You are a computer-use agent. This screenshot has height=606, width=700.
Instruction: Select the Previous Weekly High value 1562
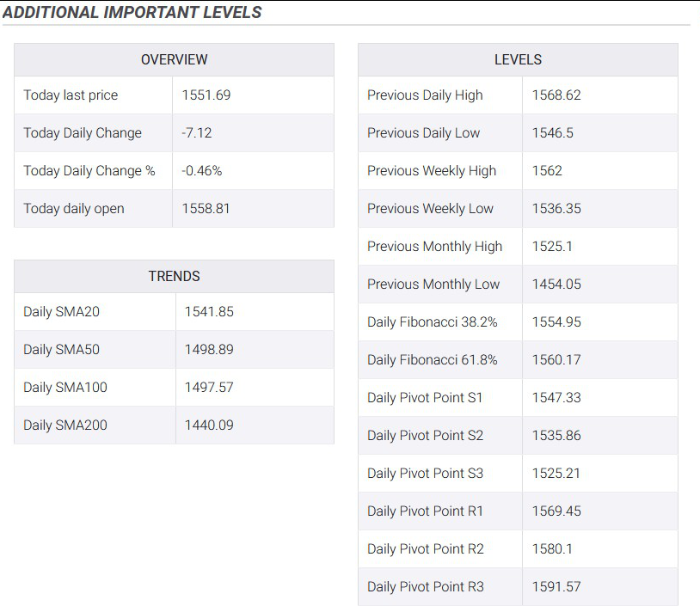point(547,171)
